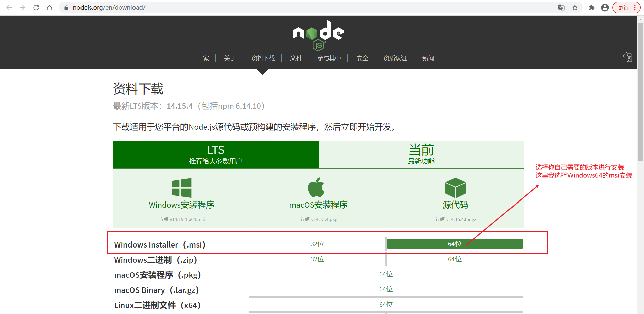
Task: Download 32位 Windows二进制 (.zip)
Action: pos(317,259)
